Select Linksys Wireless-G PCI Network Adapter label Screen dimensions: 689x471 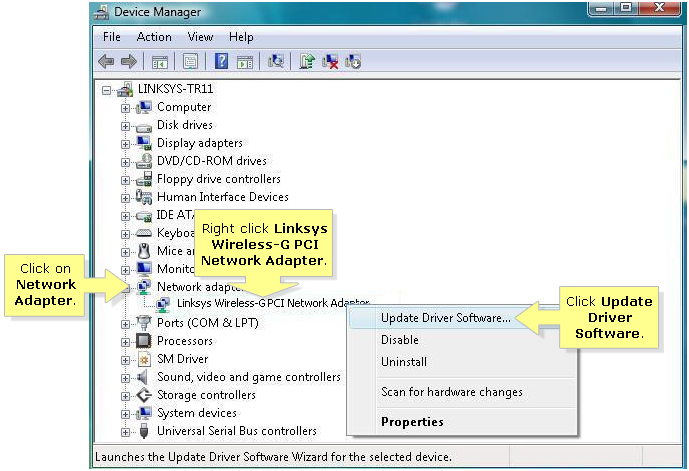coord(273,303)
